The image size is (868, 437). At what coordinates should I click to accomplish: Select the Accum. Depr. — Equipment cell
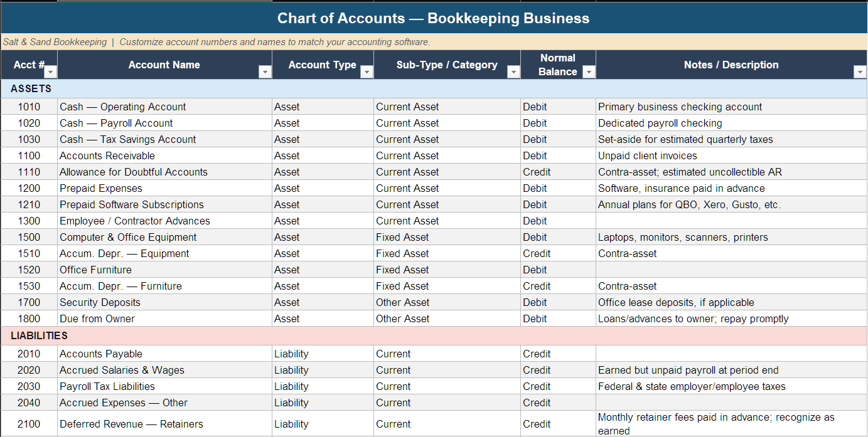click(x=164, y=253)
